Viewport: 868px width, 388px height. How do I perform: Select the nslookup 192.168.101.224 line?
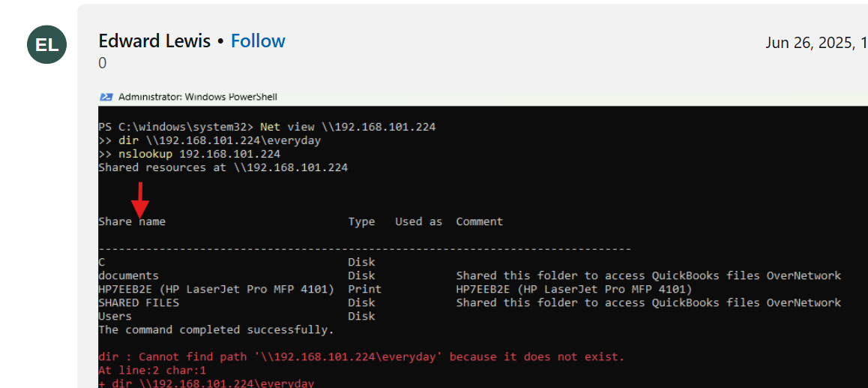(x=190, y=154)
